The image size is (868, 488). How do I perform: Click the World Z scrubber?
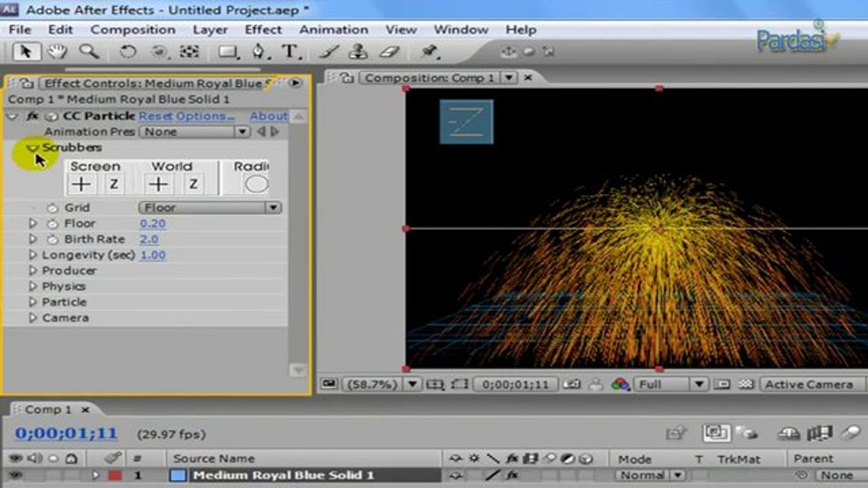tap(193, 184)
